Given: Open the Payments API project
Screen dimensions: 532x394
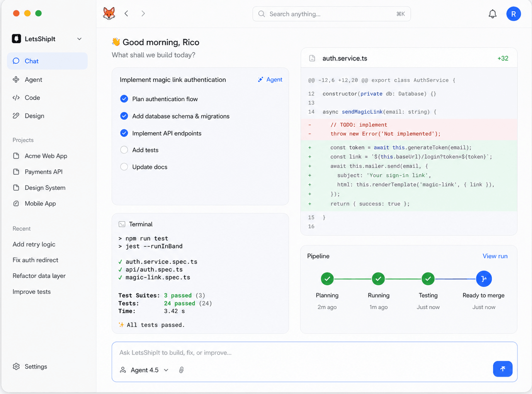Looking at the screenshot, I should click(x=38, y=172).
